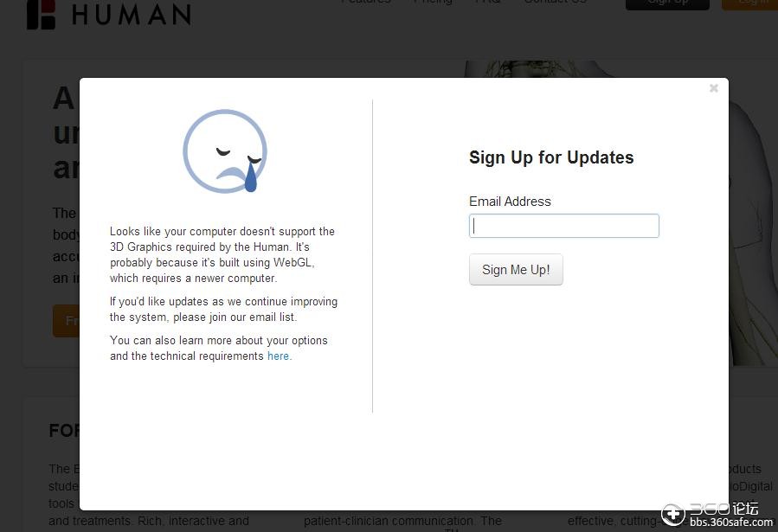Image resolution: width=778 pixels, height=532 pixels.
Task: Click the dark Sign Up header button
Action: pos(667,4)
